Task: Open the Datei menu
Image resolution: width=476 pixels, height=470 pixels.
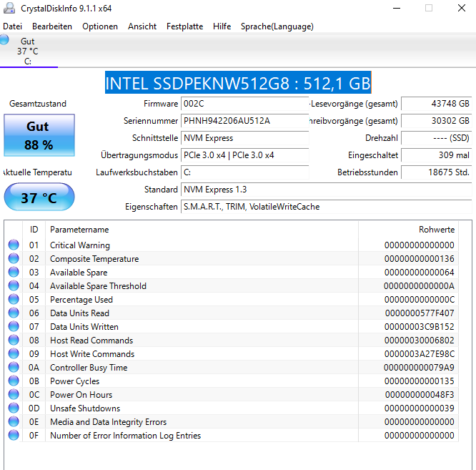Action: 12,26
